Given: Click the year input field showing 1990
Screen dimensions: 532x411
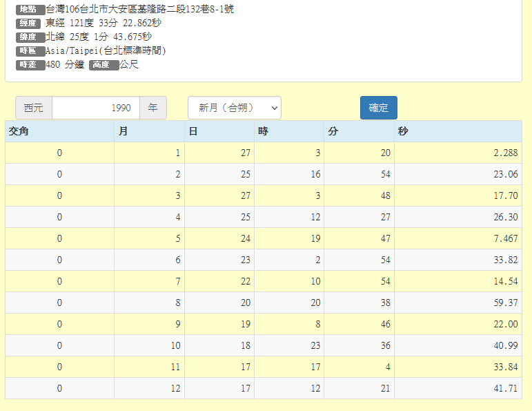Looking at the screenshot, I should tap(95, 108).
